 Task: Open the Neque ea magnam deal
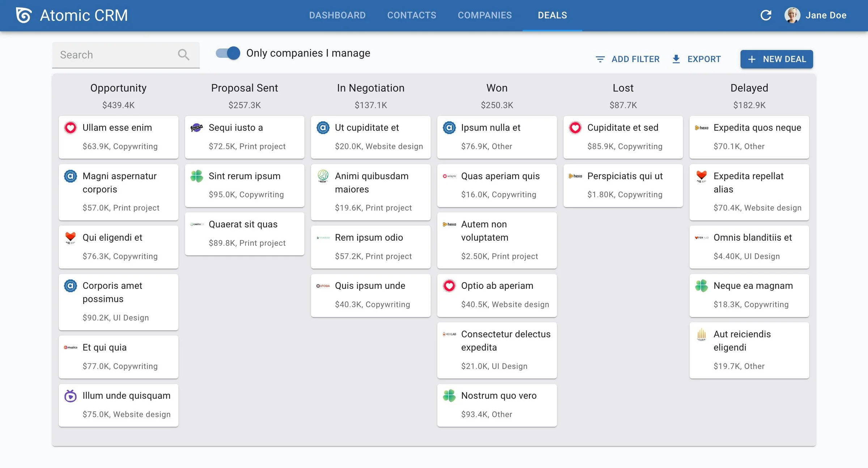749,295
